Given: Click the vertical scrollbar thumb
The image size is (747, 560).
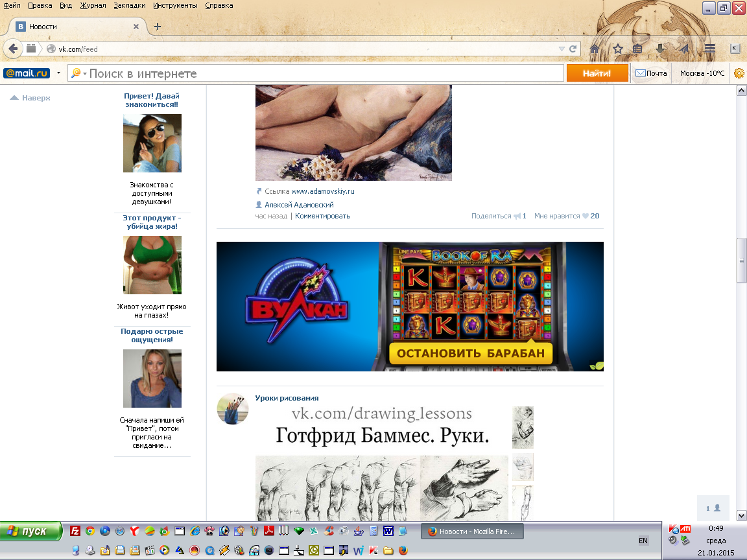Looking at the screenshot, I should point(741,261).
